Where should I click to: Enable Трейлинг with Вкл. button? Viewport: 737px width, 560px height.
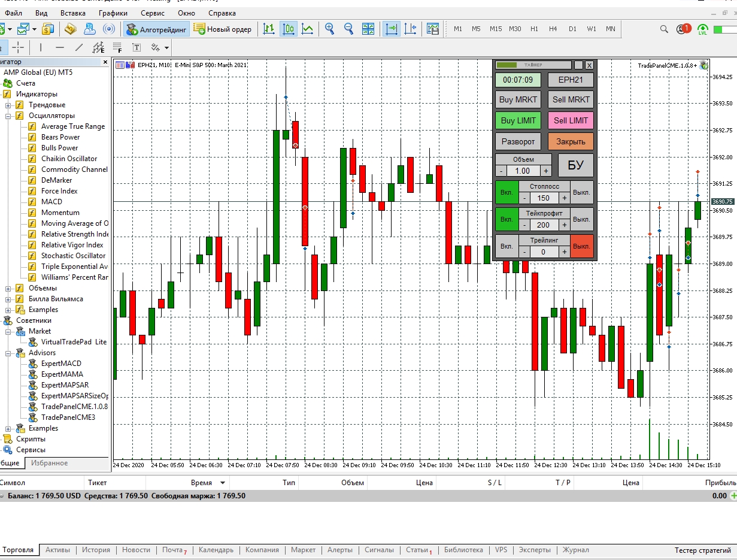pyautogui.click(x=507, y=246)
